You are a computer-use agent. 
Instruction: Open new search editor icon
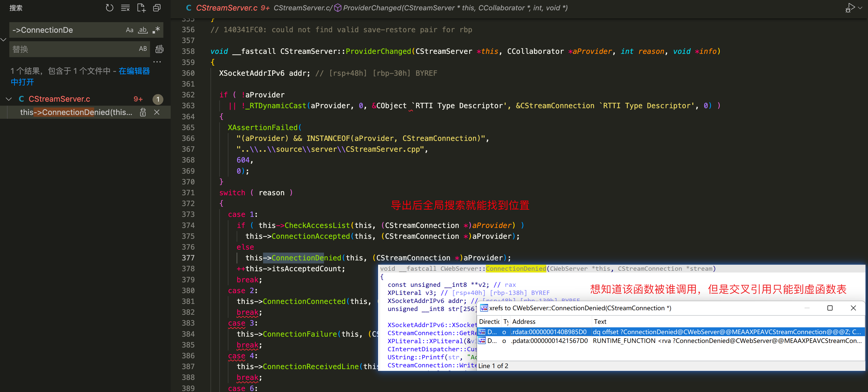(141, 8)
